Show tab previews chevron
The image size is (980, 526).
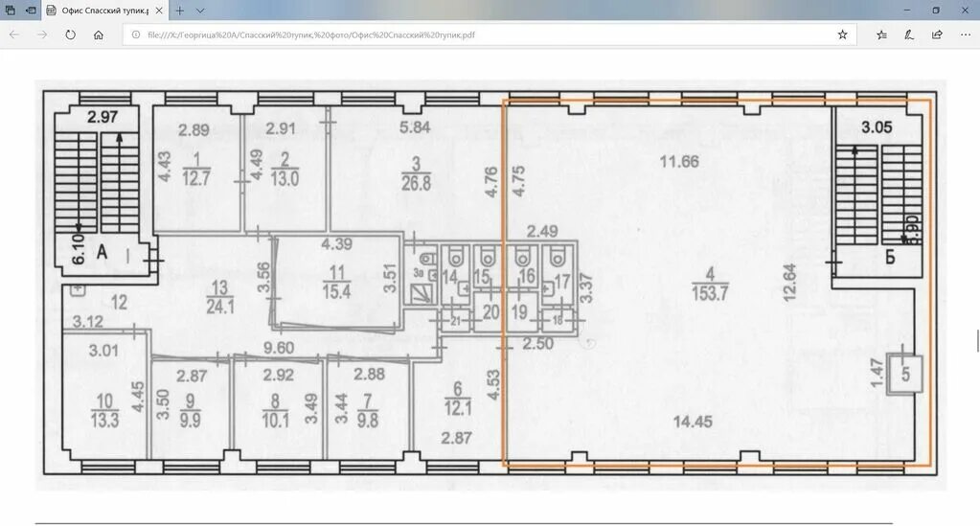point(200,11)
